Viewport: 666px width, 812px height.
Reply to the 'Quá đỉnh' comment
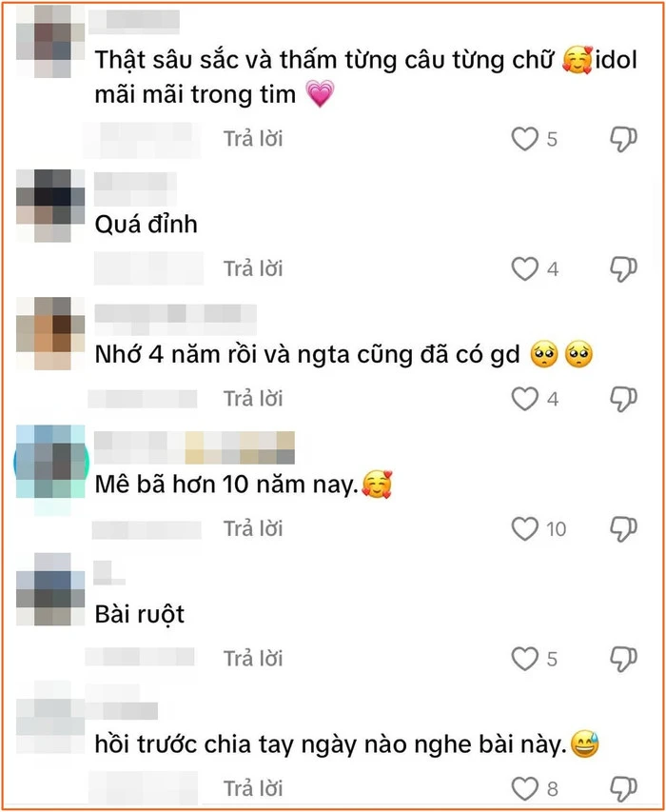[x=253, y=268]
